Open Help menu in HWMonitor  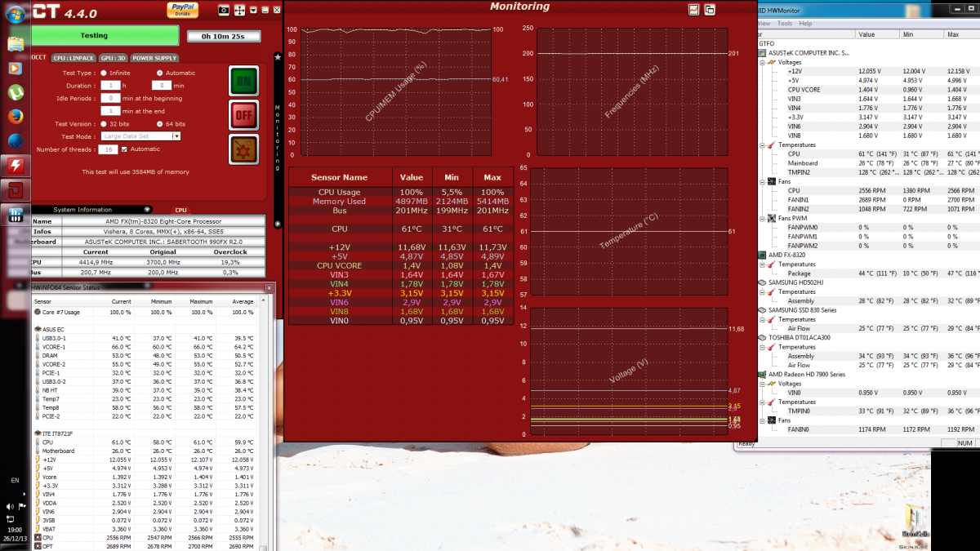(805, 24)
